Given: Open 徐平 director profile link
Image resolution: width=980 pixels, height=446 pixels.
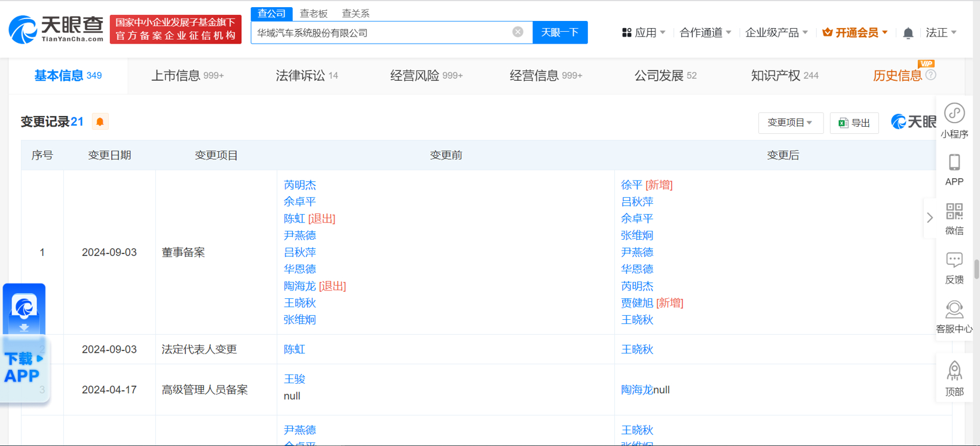Looking at the screenshot, I should (x=631, y=185).
